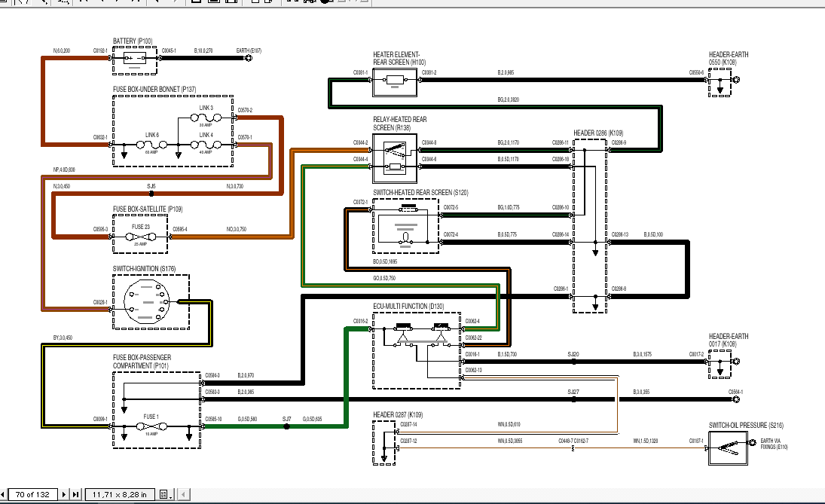
Task: Click the 'SJ7' splice joint label
Action: [x=287, y=420]
